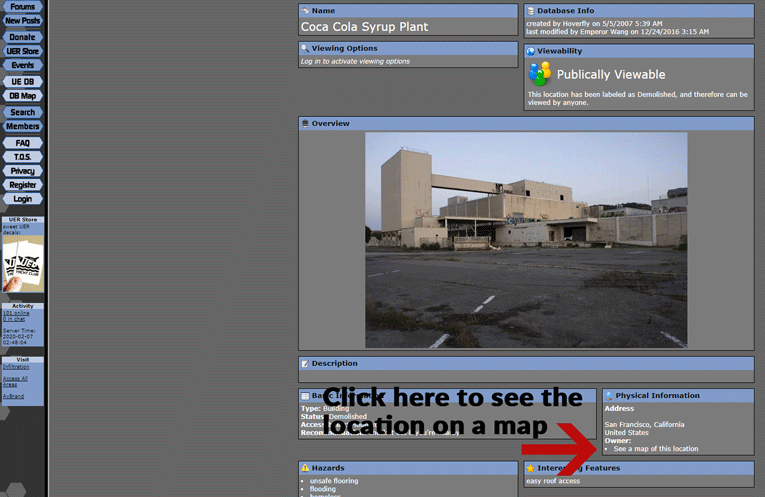Click 'last modified by Emperor Wang' line
Screen dimensions: 765x497
point(617,32)
